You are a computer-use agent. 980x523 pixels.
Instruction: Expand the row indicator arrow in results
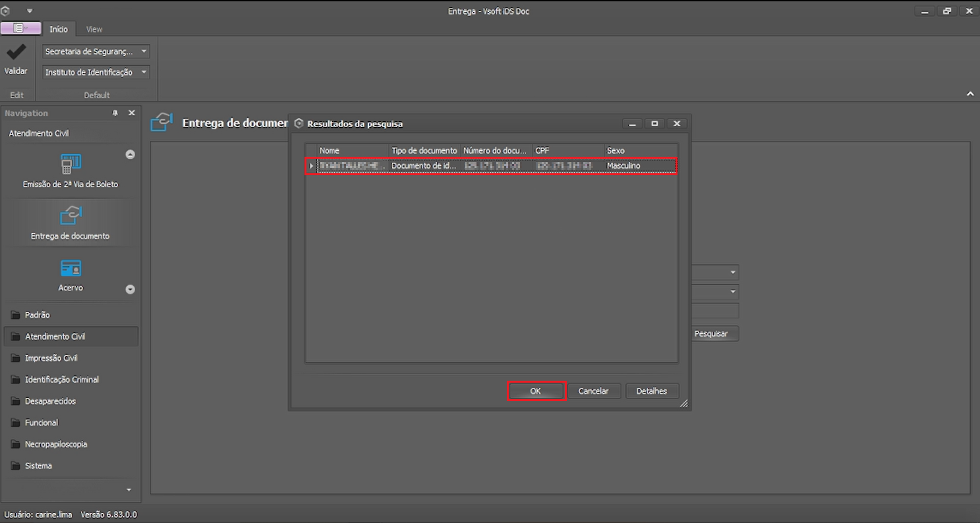click(312, 166)
